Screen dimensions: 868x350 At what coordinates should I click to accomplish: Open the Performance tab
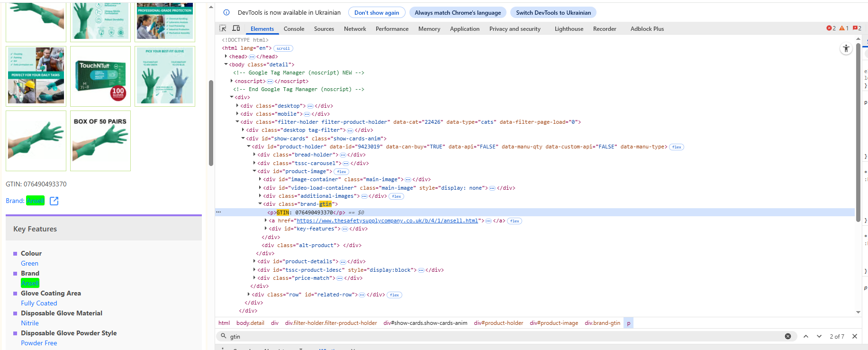pos(392,29)
